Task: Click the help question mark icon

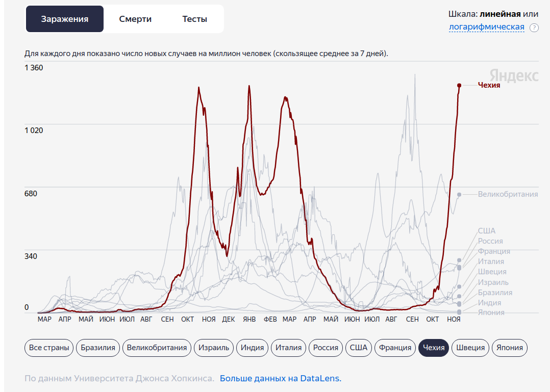Action: 534,28
